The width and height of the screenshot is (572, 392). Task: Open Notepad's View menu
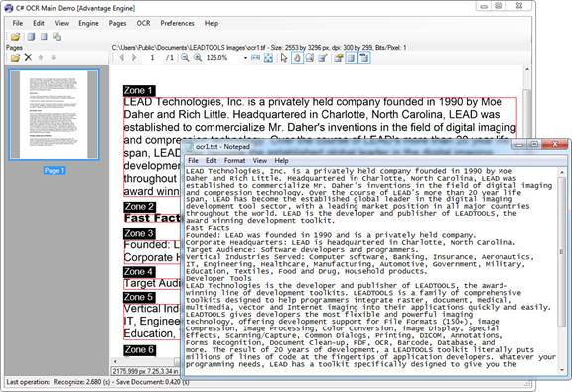point(260,160)
